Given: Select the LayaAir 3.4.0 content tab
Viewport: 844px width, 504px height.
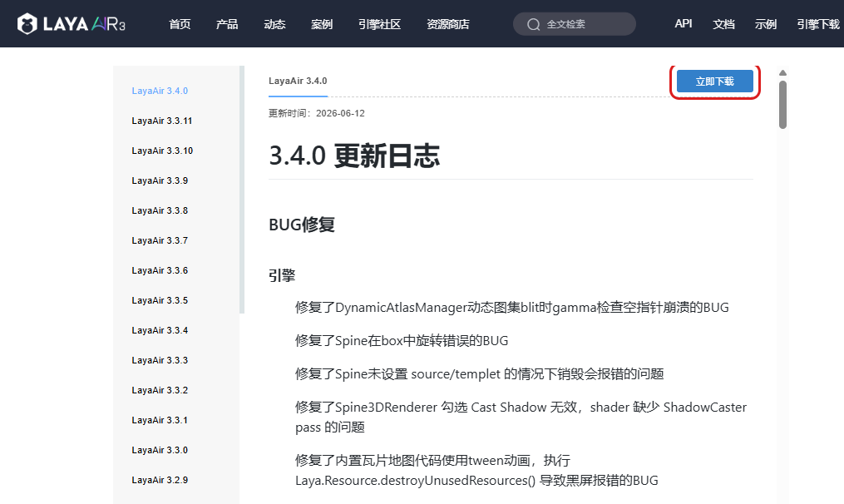Looking at the screenshot, I should (298, 82).
